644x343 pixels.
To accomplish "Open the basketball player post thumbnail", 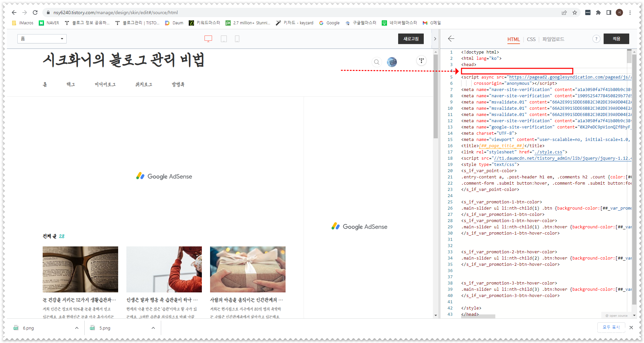I will [164, 269].
